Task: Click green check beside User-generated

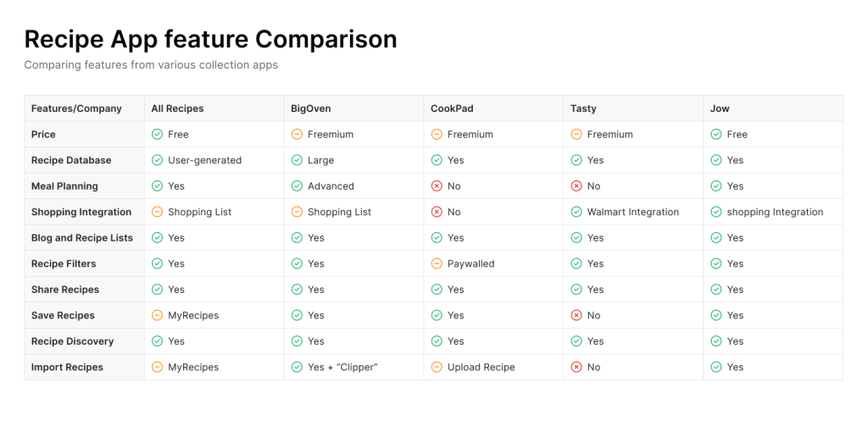Action: coord(157,160)
